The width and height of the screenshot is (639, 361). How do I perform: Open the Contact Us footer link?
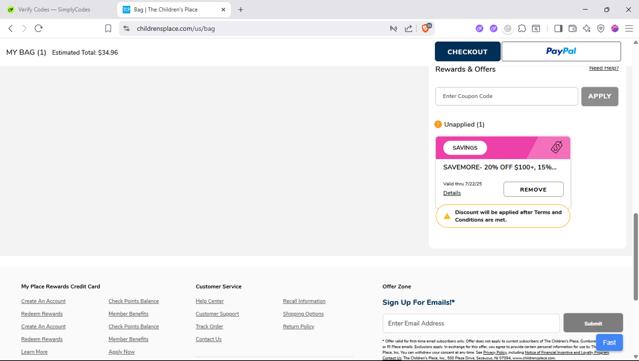tap(209, 339)
